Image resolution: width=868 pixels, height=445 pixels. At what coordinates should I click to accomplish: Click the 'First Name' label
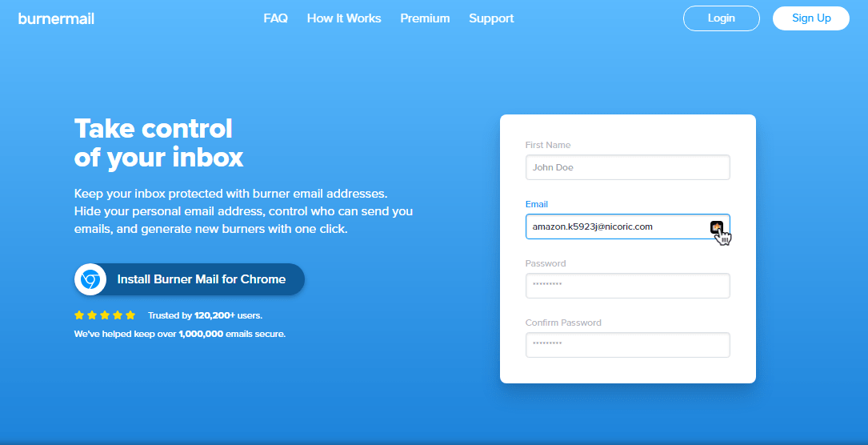(x=547, y=145)
